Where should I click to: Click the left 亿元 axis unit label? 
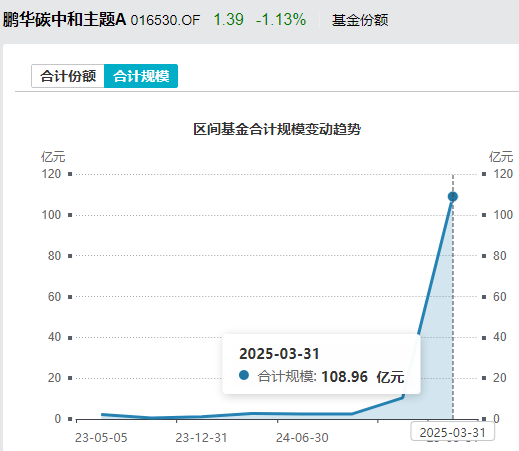[53, 157]
